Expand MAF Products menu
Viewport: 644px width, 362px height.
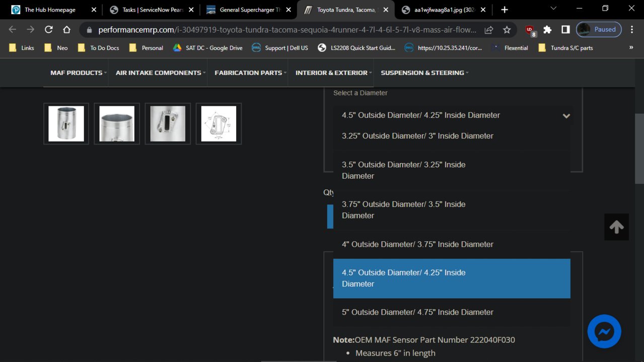(79, 73)
